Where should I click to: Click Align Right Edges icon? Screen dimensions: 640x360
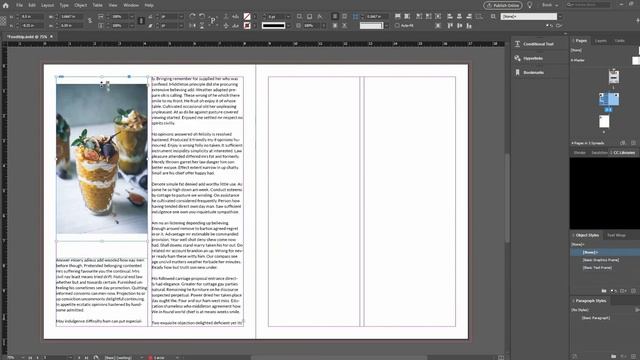tap(469, 16)
